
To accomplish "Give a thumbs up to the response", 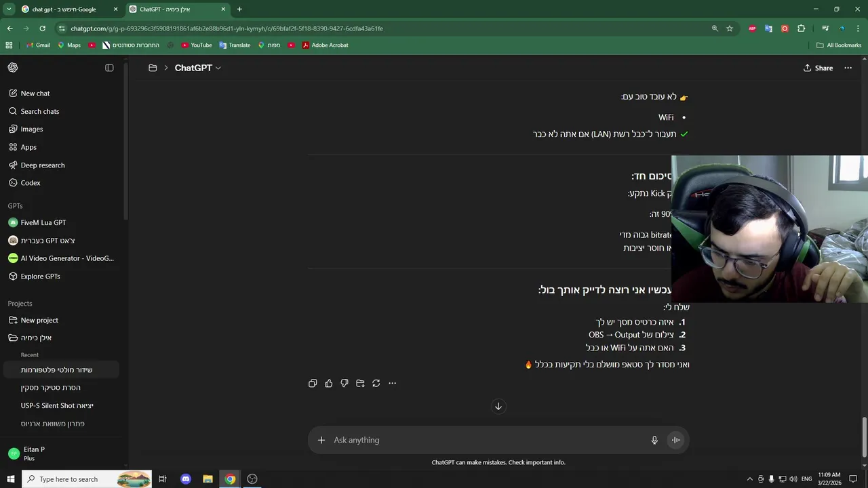I will 329,384.
